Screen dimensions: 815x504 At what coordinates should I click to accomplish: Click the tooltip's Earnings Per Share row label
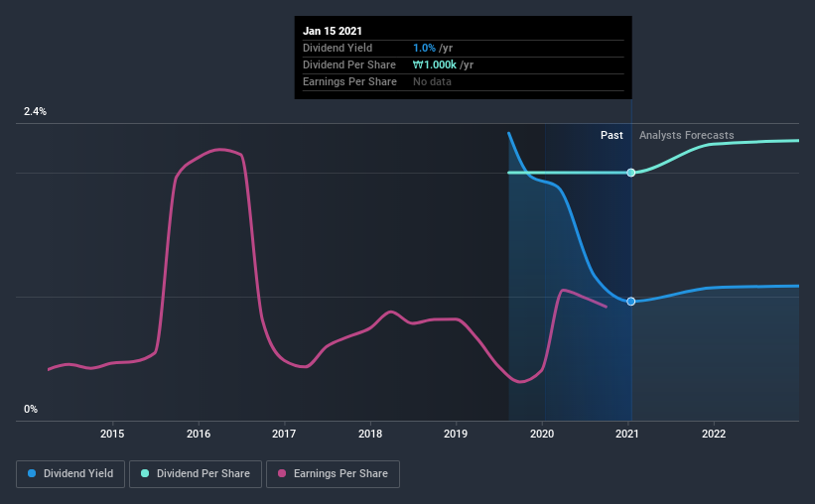click(349, 81)
